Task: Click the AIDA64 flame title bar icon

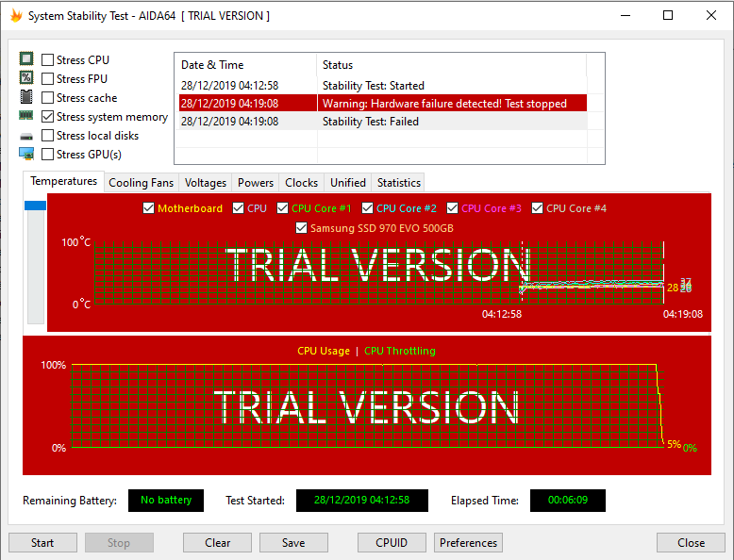Action: 16,15
